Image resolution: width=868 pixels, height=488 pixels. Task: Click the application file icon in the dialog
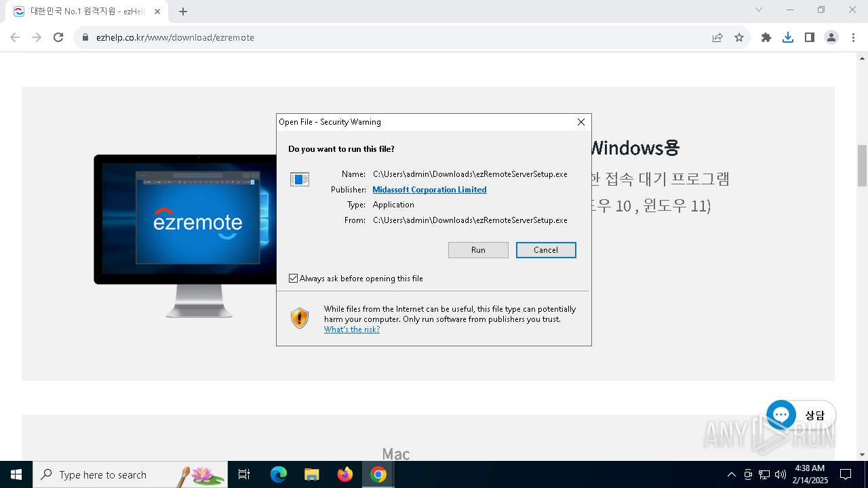300,179
